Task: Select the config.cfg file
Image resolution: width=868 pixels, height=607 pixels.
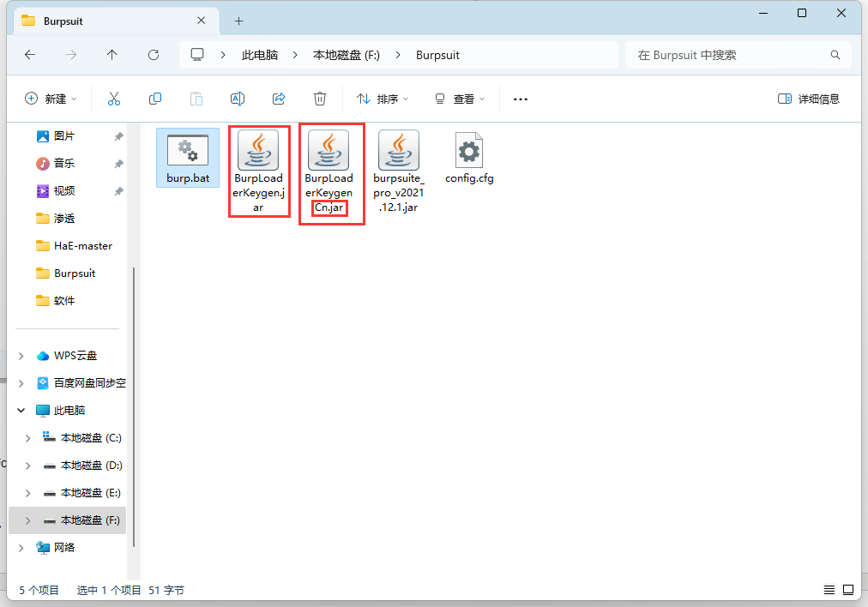Action: coord(469,158)
